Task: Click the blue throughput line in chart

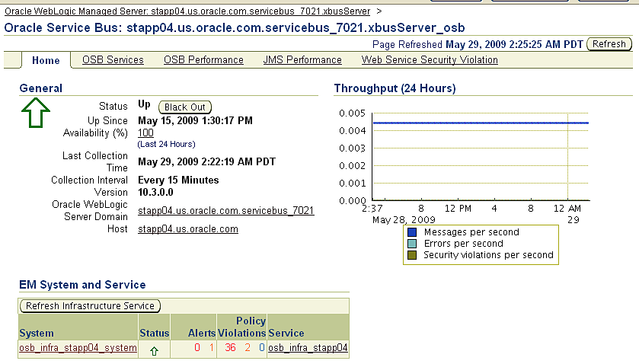Action: point(481,123)
